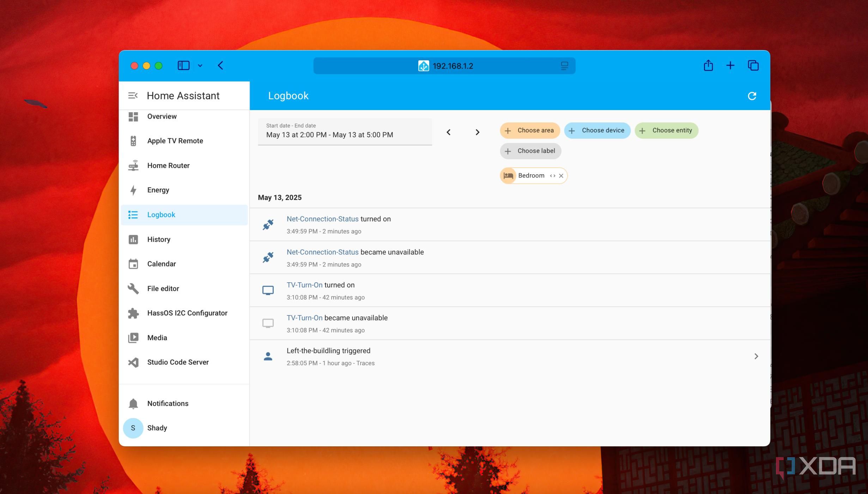Select Overview in the sidebar
This screenshot has height=494, width=868.
point(133,116)
